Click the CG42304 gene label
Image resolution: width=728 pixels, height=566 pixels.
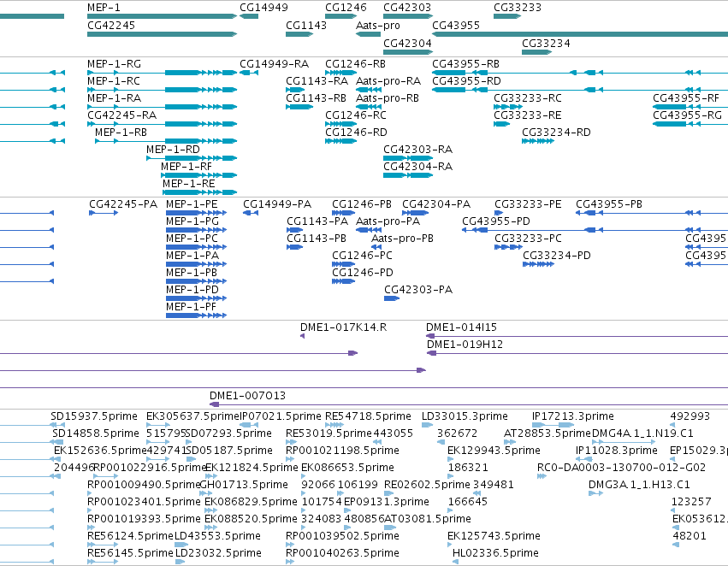(x=407, y=43)
